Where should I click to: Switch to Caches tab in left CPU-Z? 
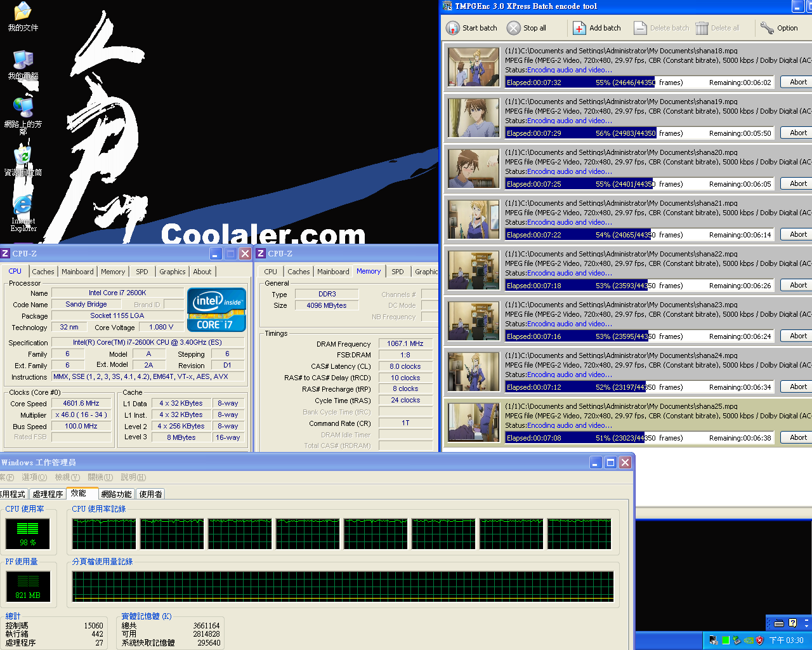(43, 272)
